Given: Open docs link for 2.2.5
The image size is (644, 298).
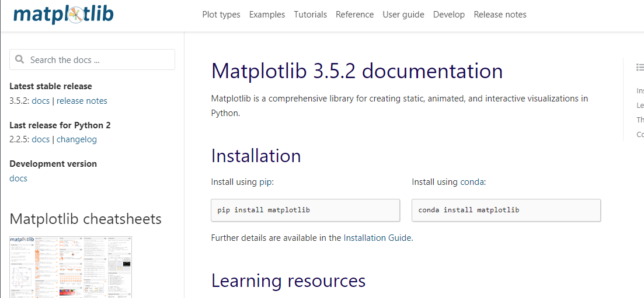Looking at the screenshot, I should coord(41,139).
